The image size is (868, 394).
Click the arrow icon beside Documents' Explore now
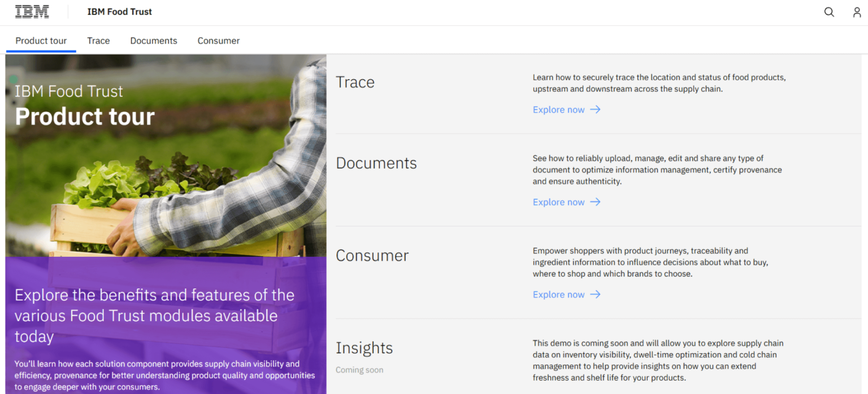pyautogui.click(x=595, y=202)
